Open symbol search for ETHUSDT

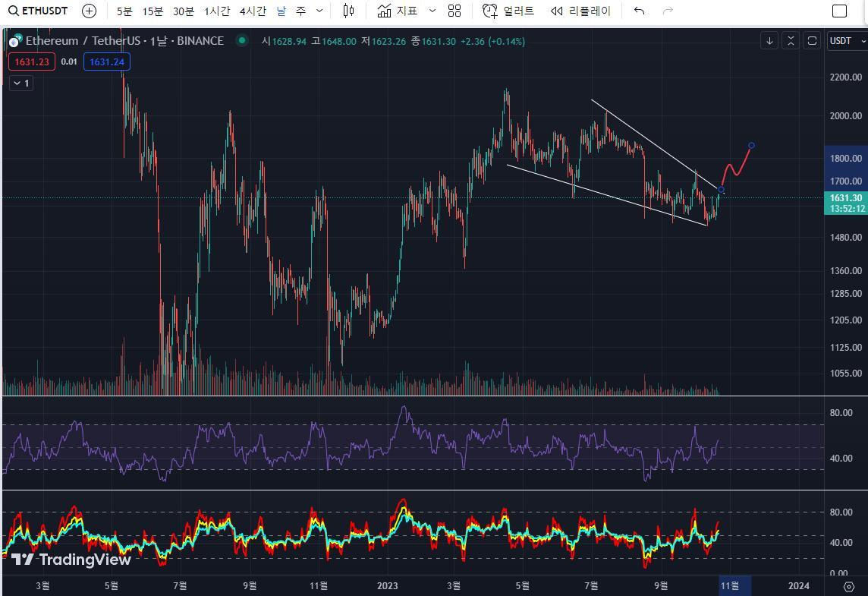point(38,11)
